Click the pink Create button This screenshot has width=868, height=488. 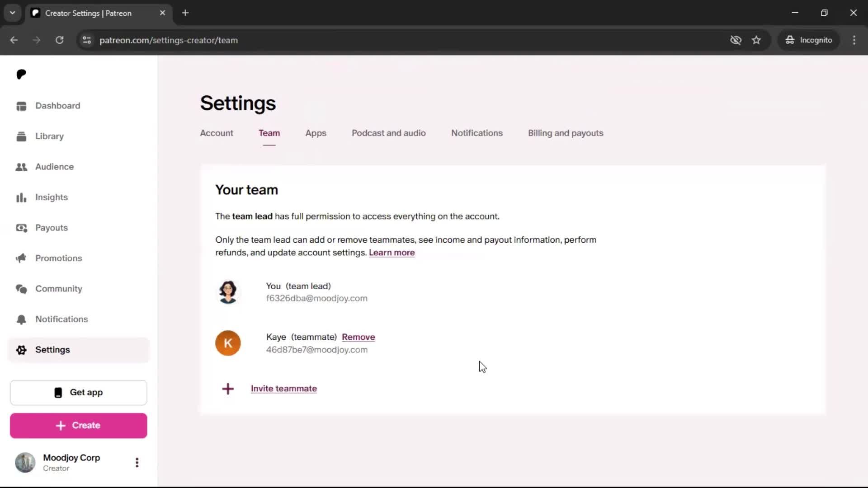click(x=79, y=426)
